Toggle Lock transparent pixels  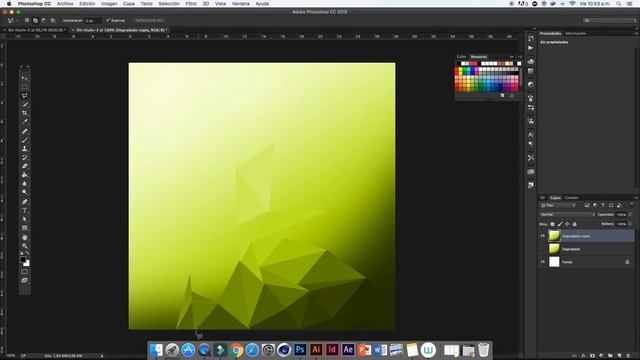(x=552, y=224)
